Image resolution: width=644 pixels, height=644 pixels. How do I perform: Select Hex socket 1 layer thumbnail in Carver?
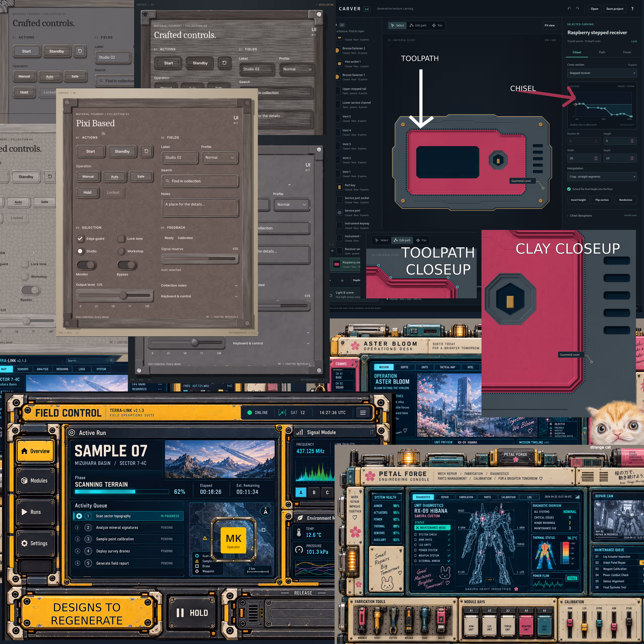click(339, 64)
